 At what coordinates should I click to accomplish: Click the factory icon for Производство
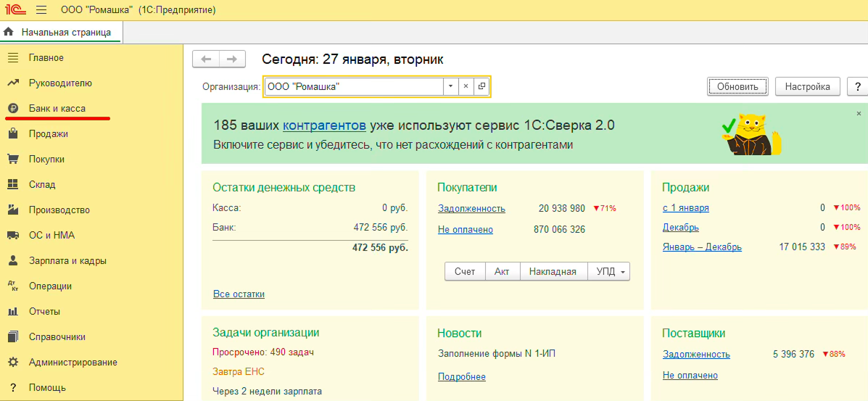pyautogui.click(x=13, y=210)
